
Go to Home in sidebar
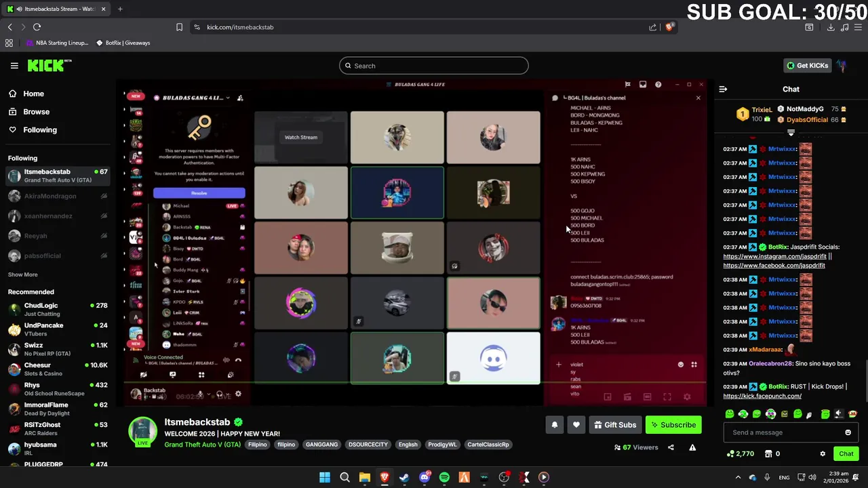click(x=27, y=94)
